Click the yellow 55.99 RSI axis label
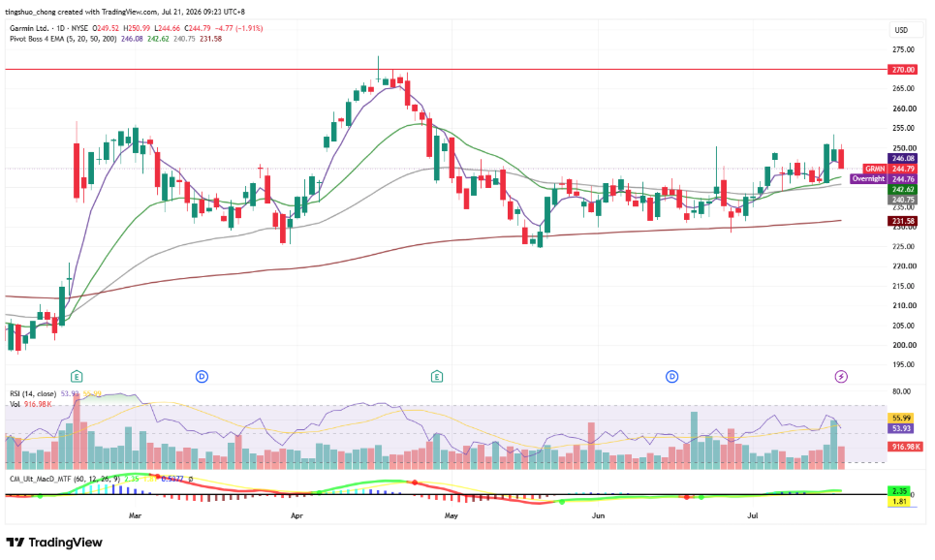935x560 pixels. point(901,418)
